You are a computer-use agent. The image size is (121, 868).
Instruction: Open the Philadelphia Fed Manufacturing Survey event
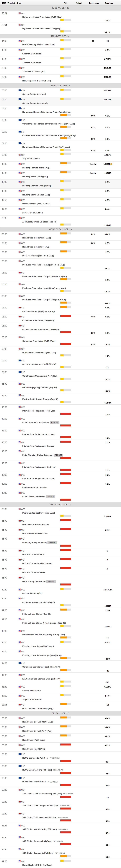pyautogui.click(x=43, y=634)
